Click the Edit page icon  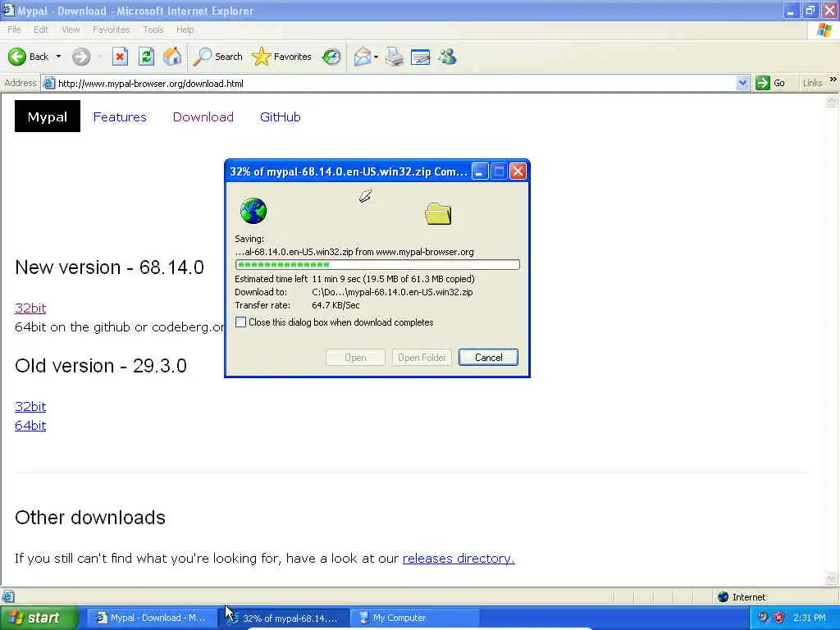click(421, 57)
